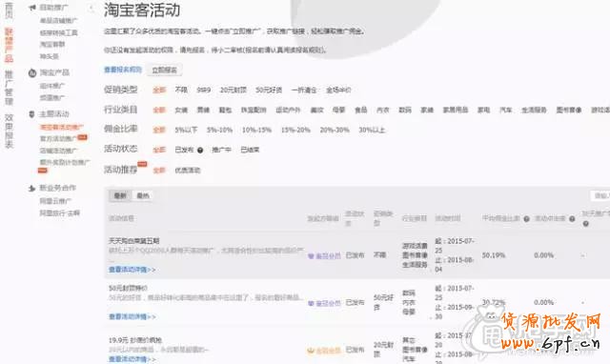Image resolution: width=610 pixels, height=364 pixels.
Task: Click help icon in 活动转化率 column header
Action: pos(572,219)
